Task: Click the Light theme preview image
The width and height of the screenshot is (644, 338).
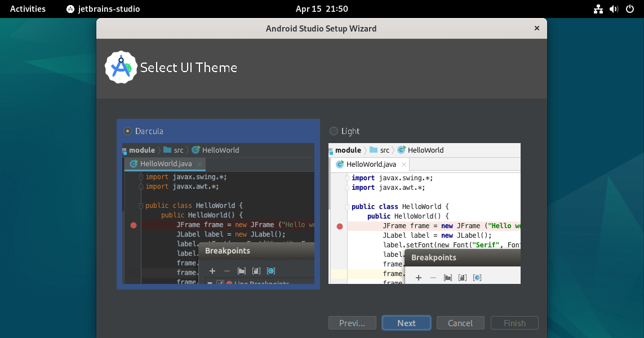Action: click(424, 214)
